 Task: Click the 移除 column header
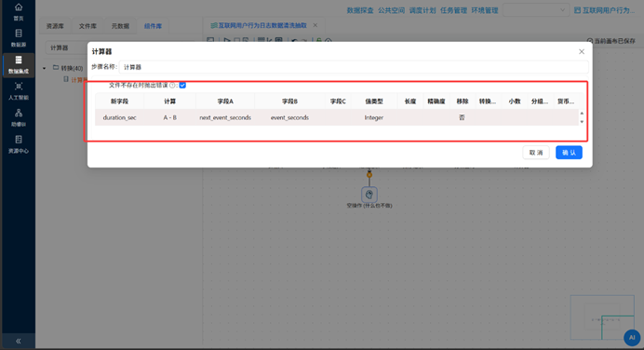click(462, 101)
